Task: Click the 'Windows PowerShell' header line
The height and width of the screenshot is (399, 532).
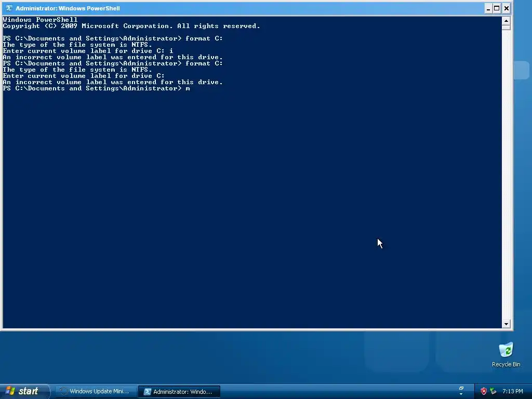Action: [40, 20]
